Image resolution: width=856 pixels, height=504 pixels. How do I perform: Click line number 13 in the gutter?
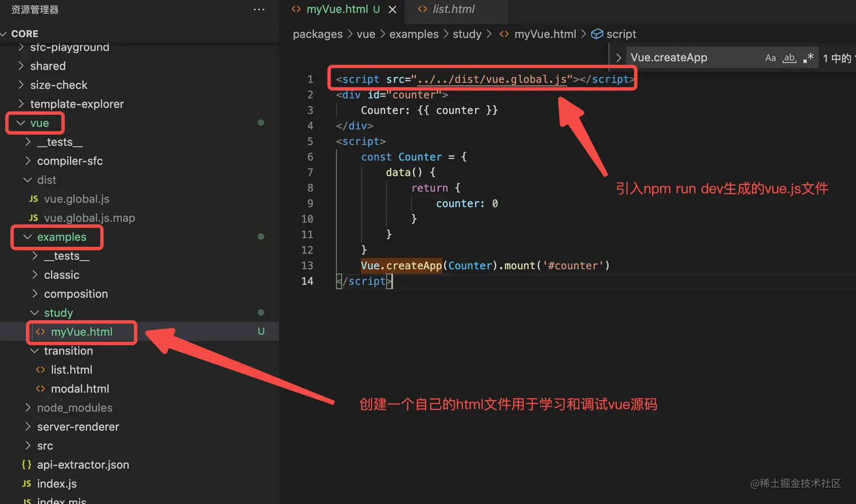pyautogui.click(x=307, y=266)
